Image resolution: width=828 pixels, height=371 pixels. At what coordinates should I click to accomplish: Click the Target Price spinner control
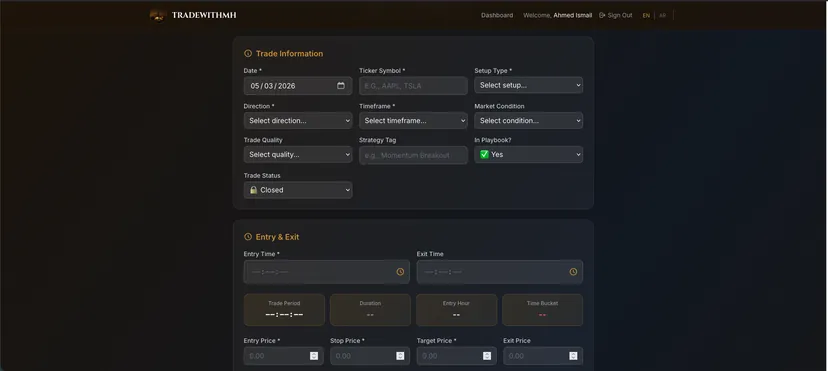coord(487,356)
